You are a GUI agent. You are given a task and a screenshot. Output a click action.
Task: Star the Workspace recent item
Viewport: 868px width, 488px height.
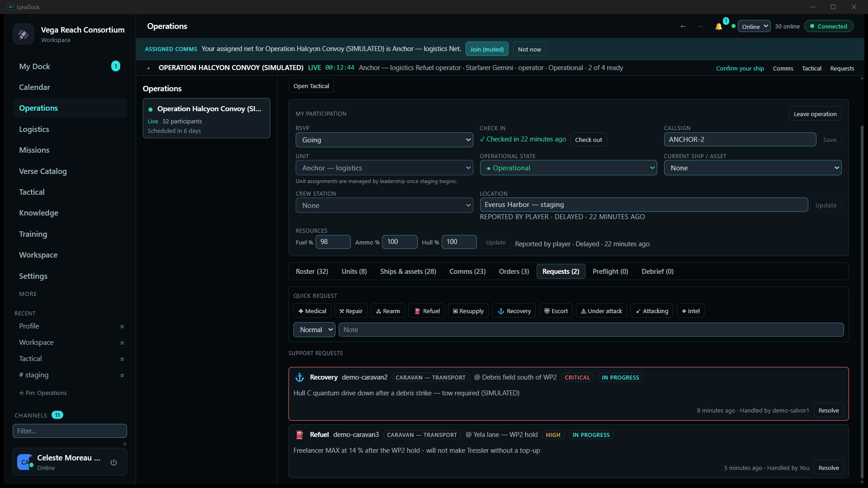[122, 343]
